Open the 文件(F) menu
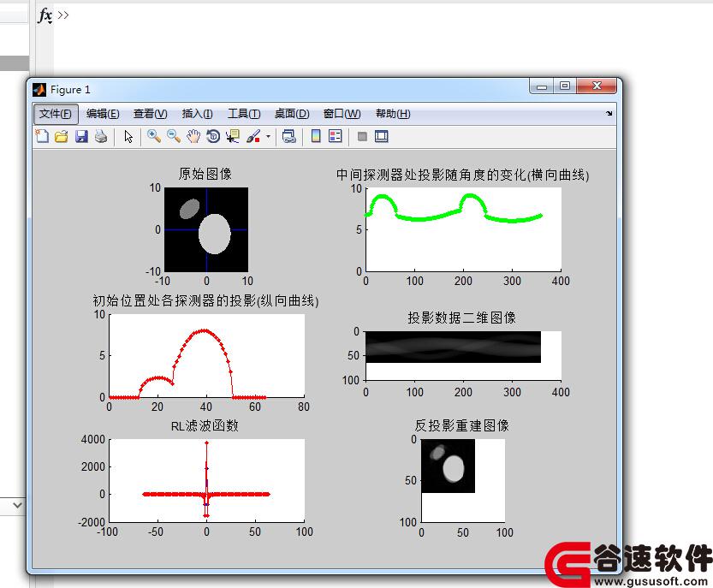The height and width of the screenshot is (588, 713). (x=56, y=113)
